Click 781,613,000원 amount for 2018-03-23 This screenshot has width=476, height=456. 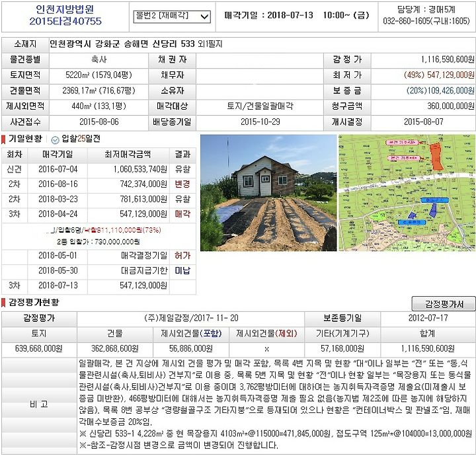[x=143, y=199]
